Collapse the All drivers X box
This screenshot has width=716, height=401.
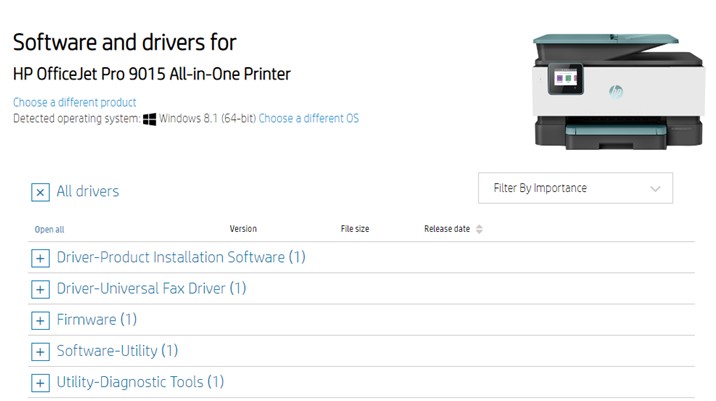40,192
